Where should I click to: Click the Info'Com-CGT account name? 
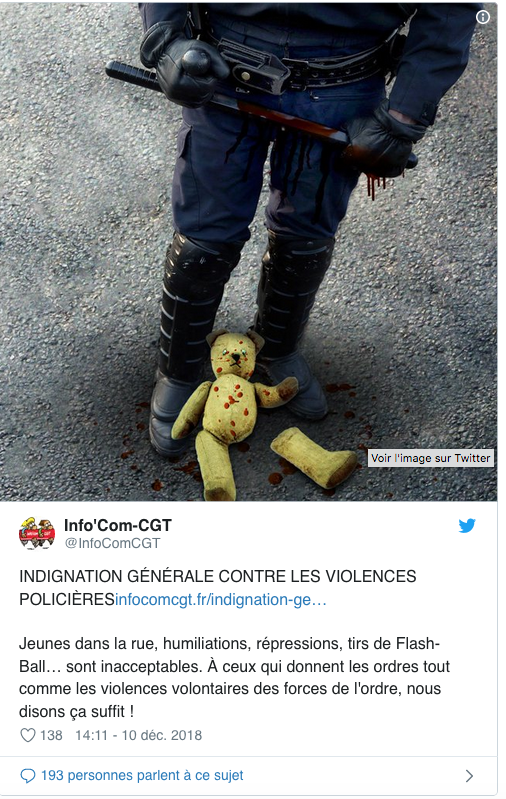[x=118, y=525]
